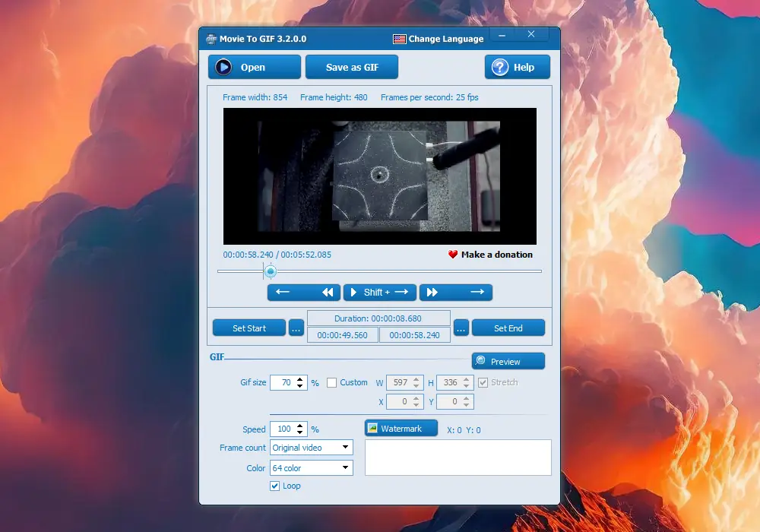Click the Open button's play icon
Screen dimensions: 760x532
point(223,67)
